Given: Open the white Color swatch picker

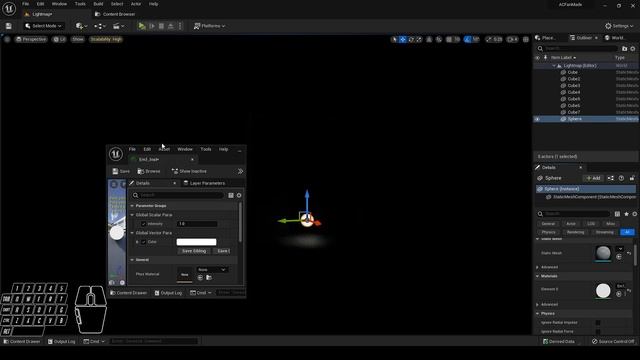Looking at the screenshot, I should click(196, 242).
